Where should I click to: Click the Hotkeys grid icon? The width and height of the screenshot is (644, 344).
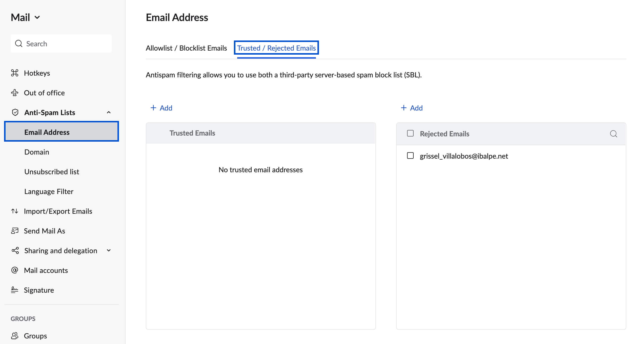15,72
